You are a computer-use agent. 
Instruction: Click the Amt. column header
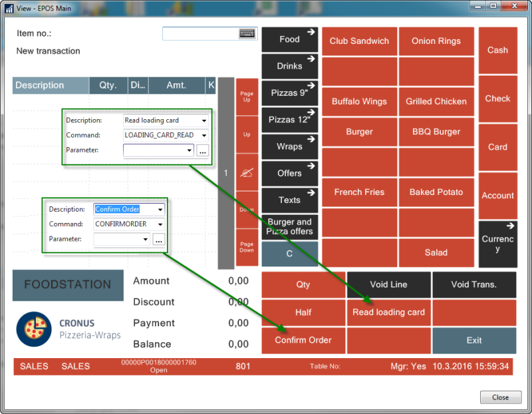177,85
